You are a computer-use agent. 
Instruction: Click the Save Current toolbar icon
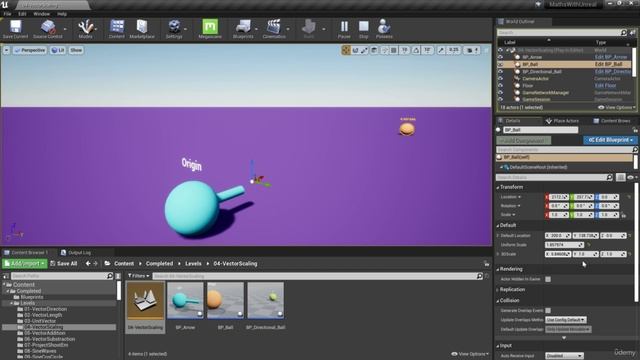pyautogui.click(x=15, y=27)
